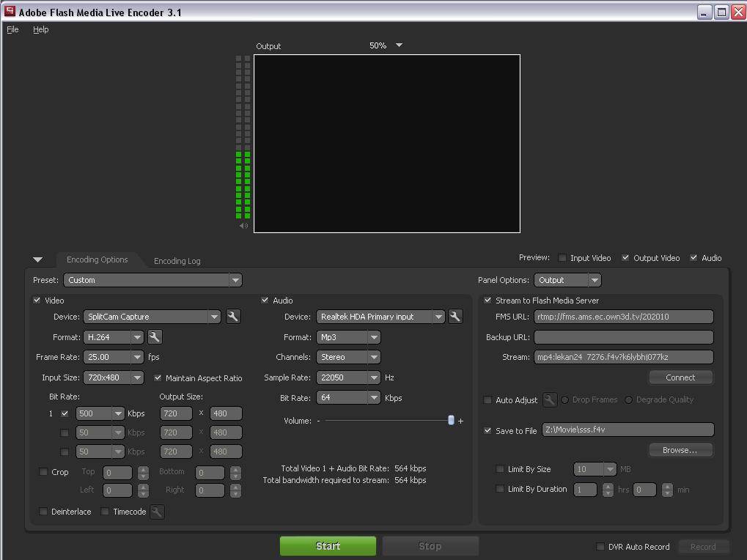Click the green Start button
This screenshot has height=560, width=747.
(328, 546)
